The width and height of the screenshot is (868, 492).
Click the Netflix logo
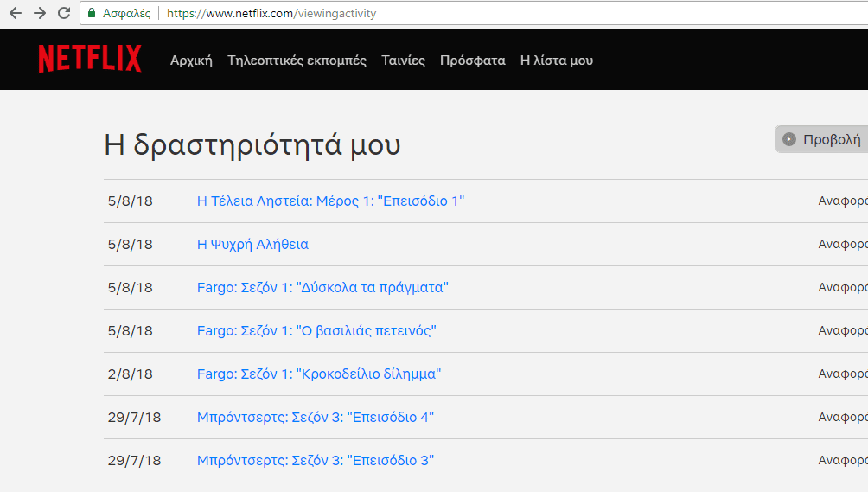tap(90, 59)
